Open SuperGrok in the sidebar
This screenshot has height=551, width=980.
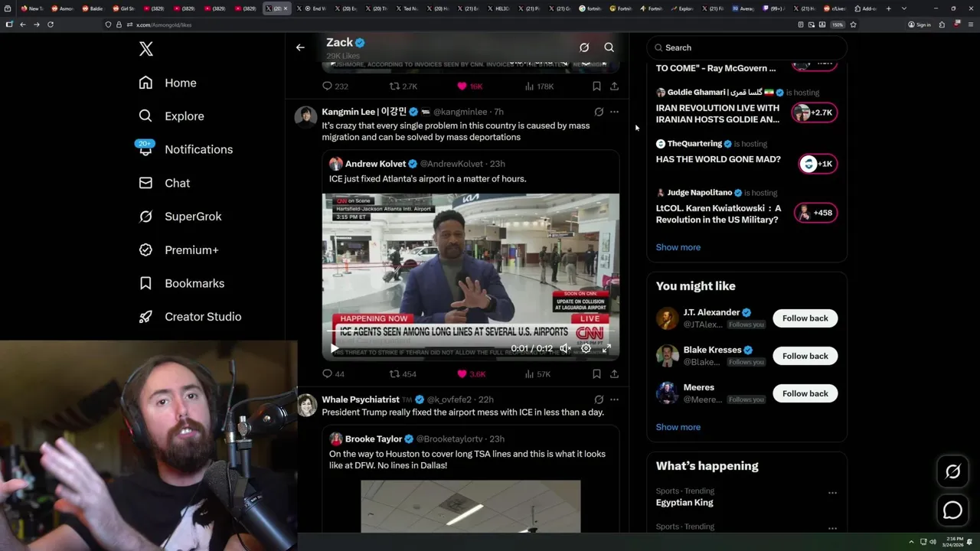coord(180,217)
